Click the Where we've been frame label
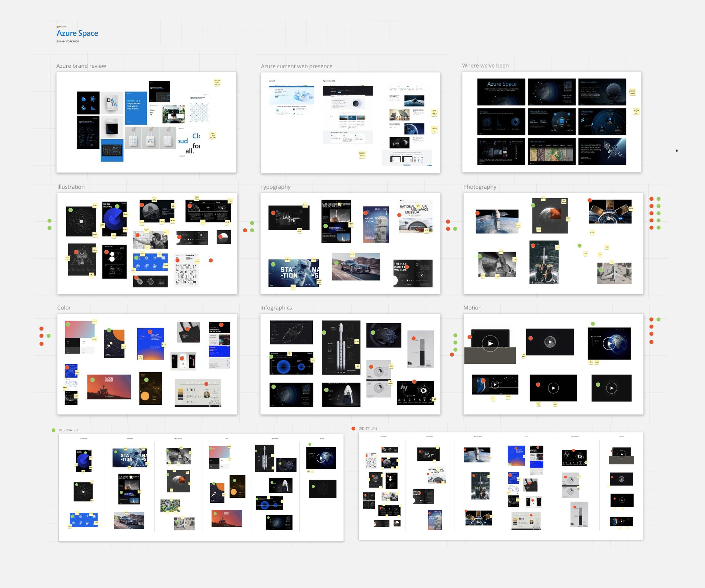 (485, 65)
